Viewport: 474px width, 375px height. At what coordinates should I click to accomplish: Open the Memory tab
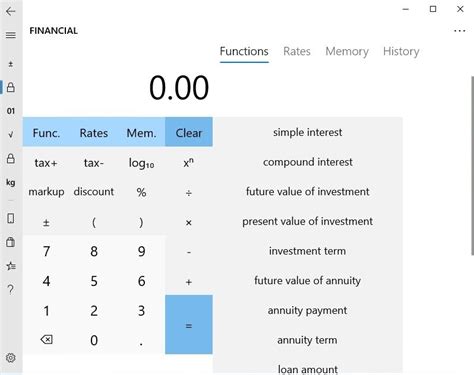tap(347, 51)
